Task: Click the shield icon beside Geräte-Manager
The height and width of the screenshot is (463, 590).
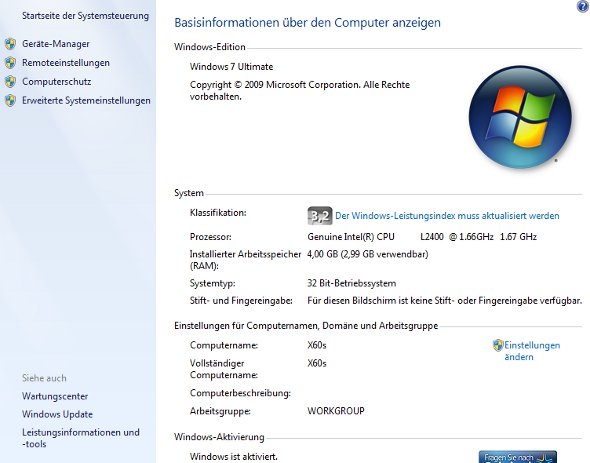Action: tap(11, 44)
